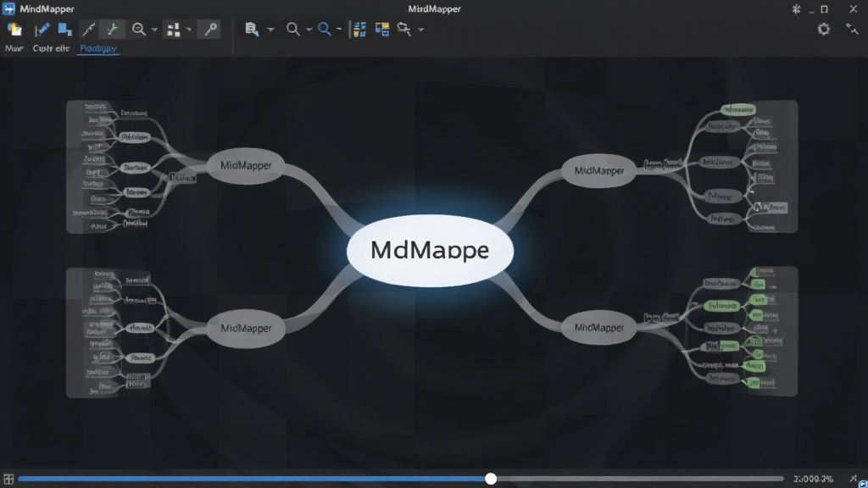Viewport: 868px width, 488px height.
Task: Open the dropdown next to the layout squares icon
Action: (x=188, y=30)
